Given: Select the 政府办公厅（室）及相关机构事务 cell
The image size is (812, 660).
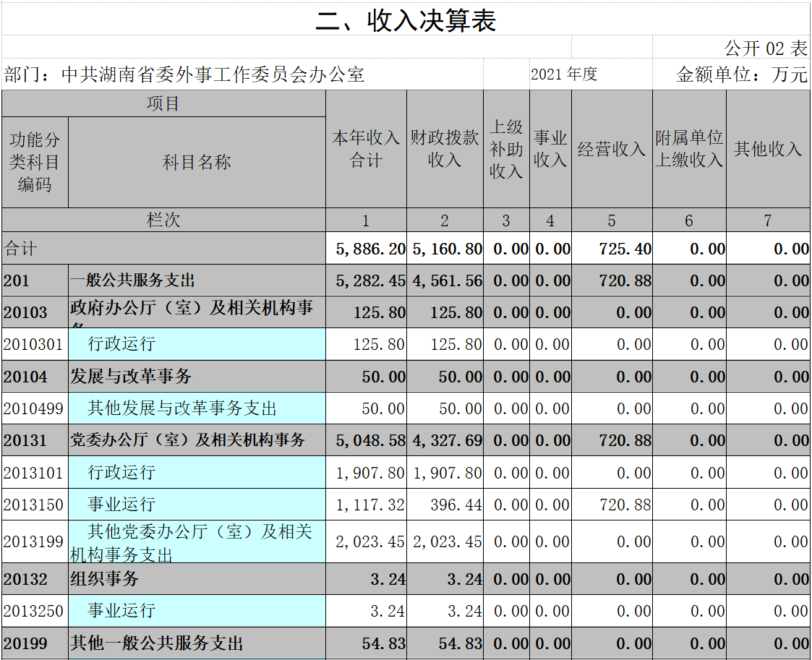Looking at the screenshot, I should (x=197, y=312).
